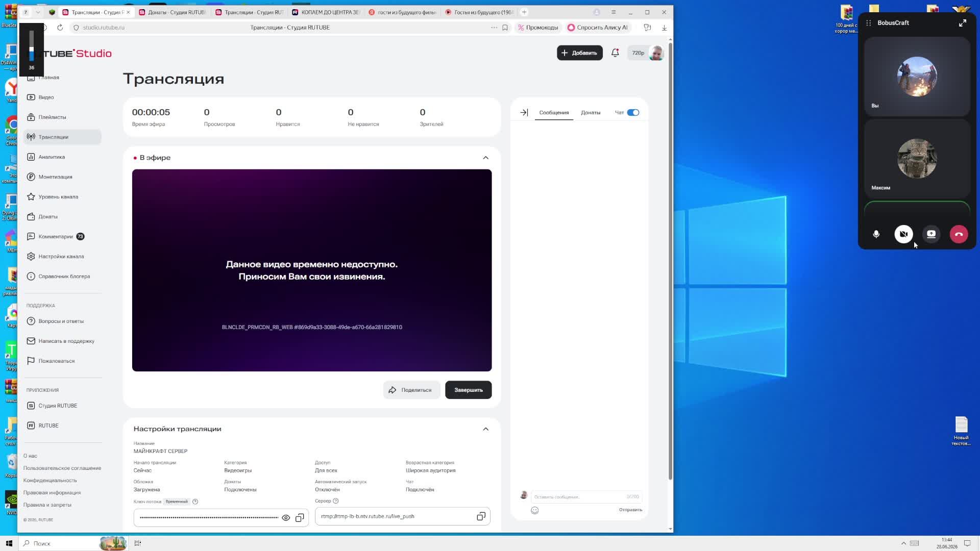Open the Видео section icon in sidebar

[31, 97]
